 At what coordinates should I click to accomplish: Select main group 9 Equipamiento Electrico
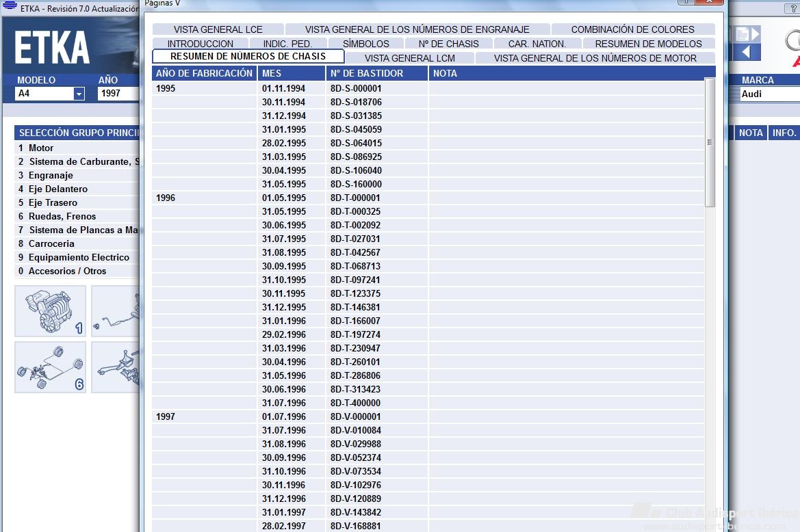(x=77, y=258)
